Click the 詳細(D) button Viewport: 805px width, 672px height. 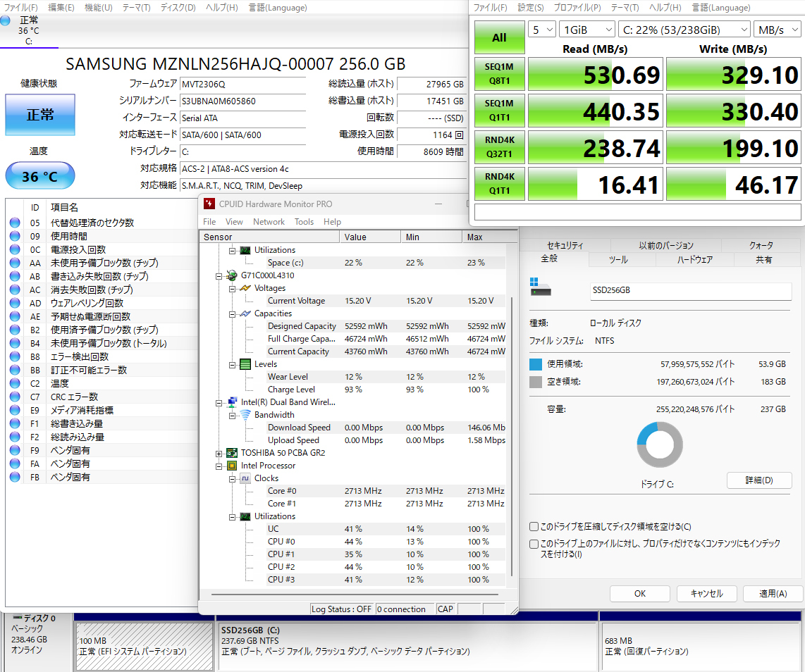(758, 480)
